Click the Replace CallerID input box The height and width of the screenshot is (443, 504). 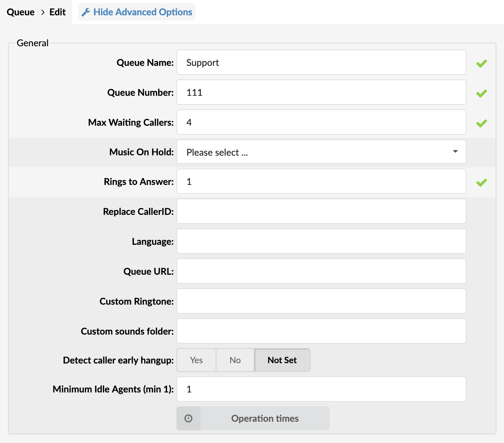coord(321,211)
